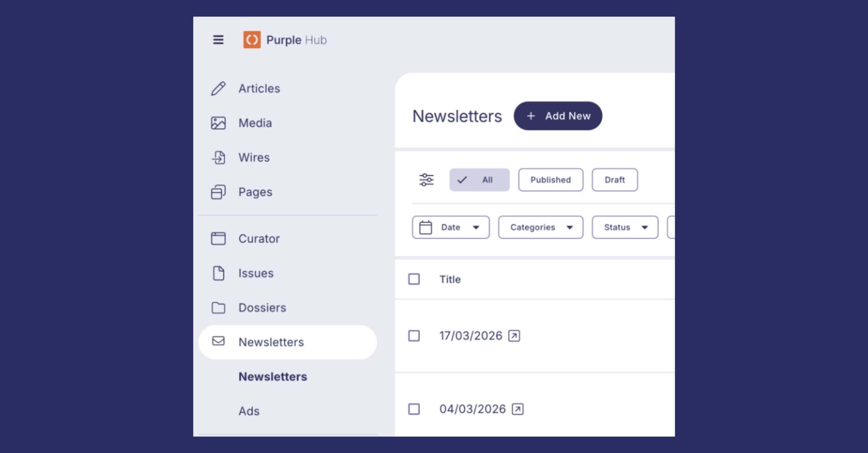Open the 04/03/2026 newsletter title
The height and width of the screenshot is (453, 868).
click(x=473, y=409)
